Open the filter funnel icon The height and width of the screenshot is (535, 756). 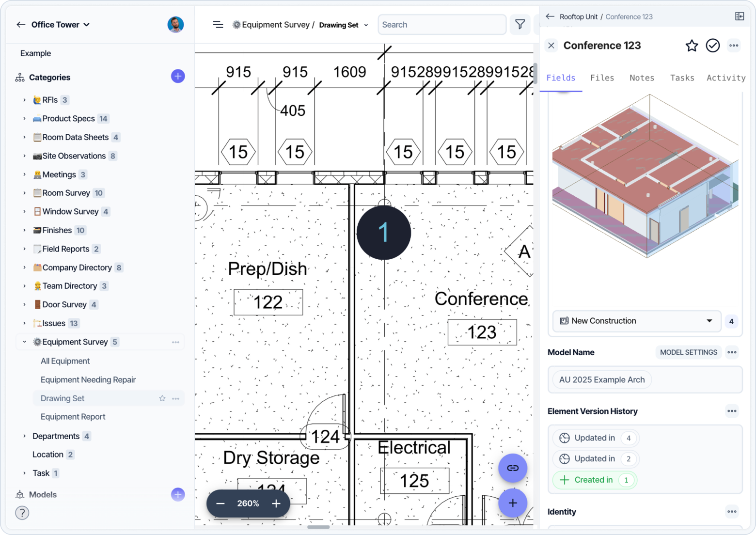point(520,25)
